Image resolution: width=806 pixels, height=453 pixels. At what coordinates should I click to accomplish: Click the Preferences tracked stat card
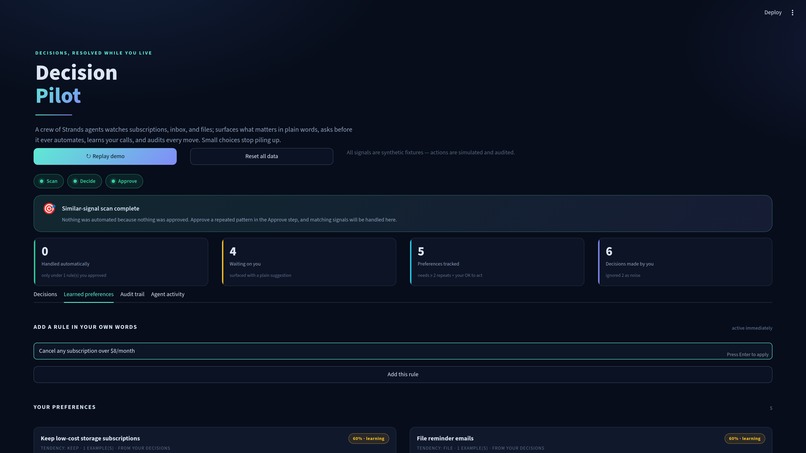pos(497,262)
